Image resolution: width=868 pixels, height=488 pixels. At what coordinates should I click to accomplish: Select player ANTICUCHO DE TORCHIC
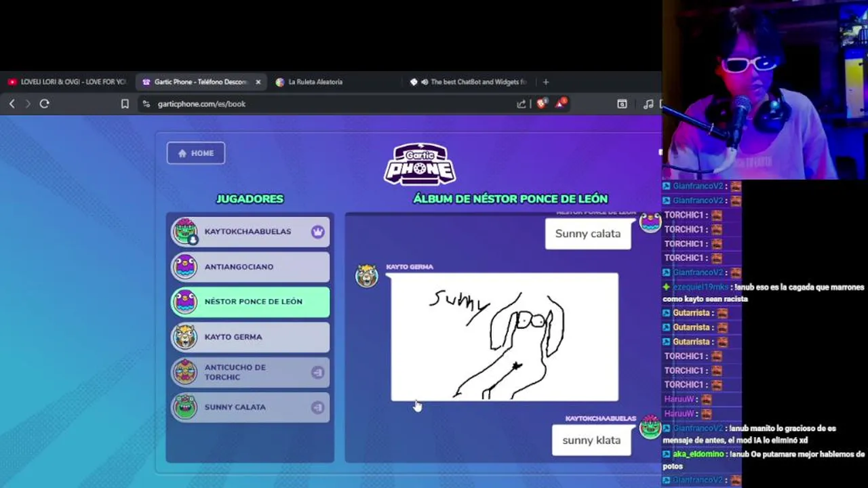click(x=250, y=372)
